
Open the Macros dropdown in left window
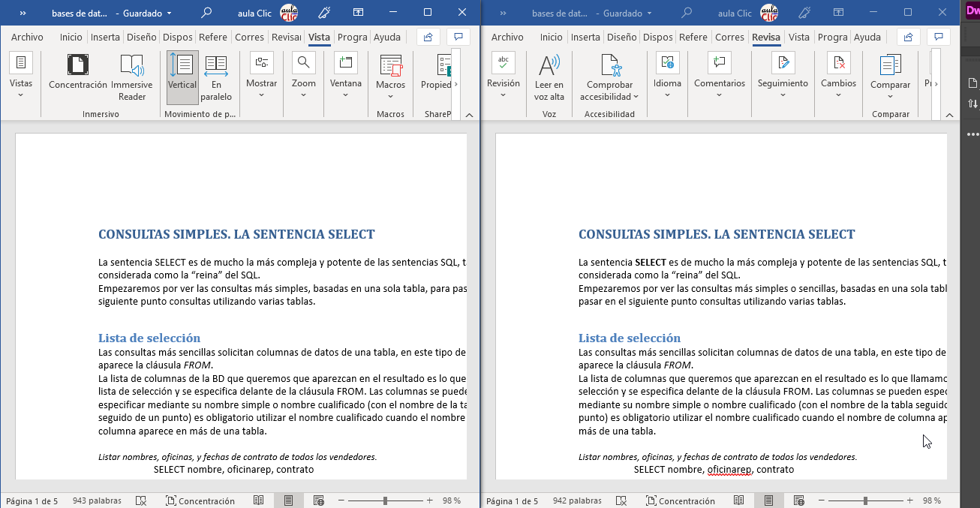pos(391,77)
